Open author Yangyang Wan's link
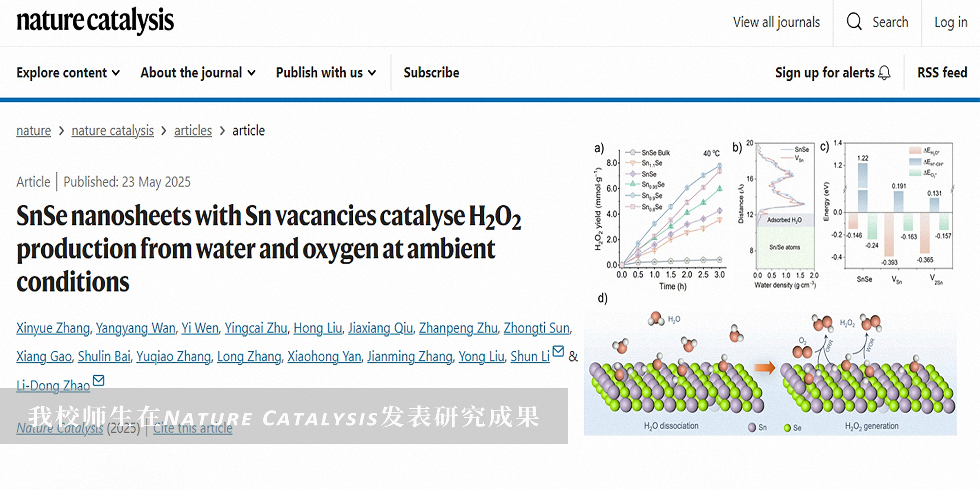The width and height of the screenshot is (980, 490). [136, 328]
